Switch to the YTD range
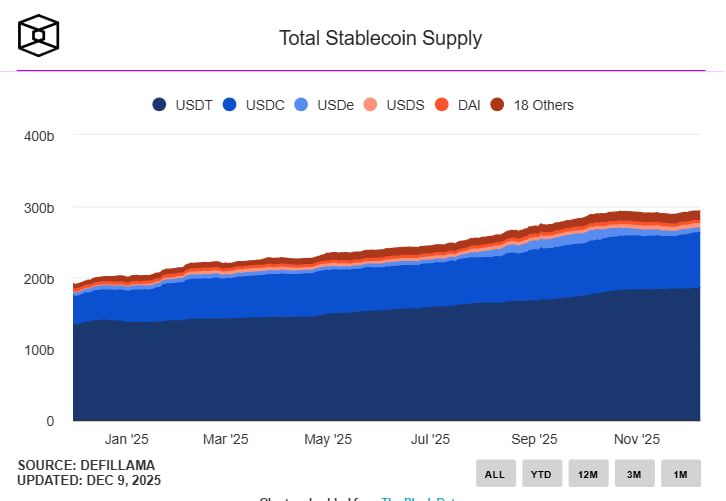The image size is (726, 501). (541, 473)
